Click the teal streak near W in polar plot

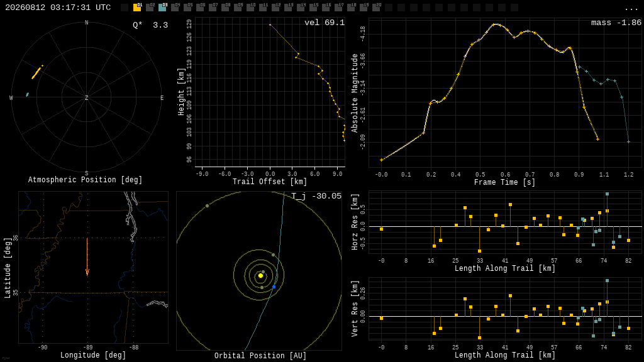point(28,95)
